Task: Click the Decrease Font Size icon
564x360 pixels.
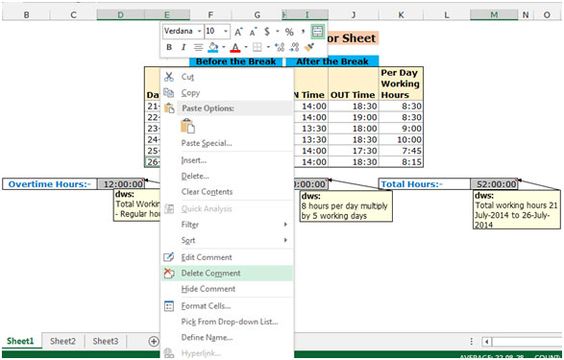Action: coord(253,32)
